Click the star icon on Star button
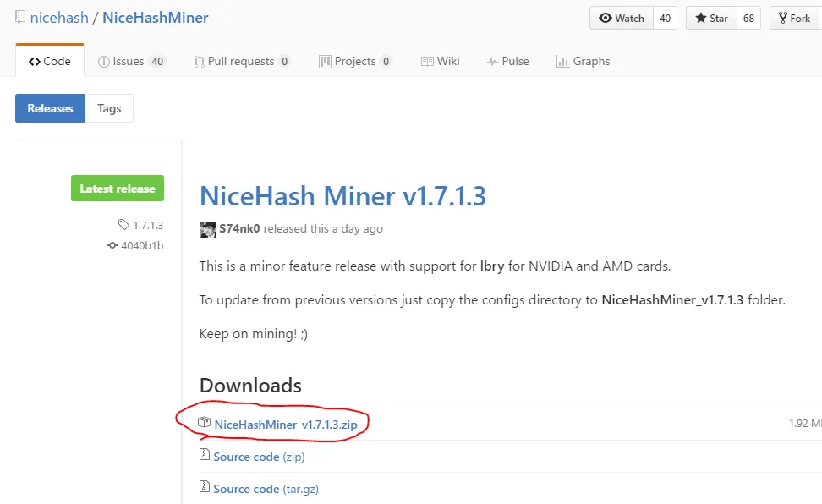822x504 pixels. click(x=701, y=18)
